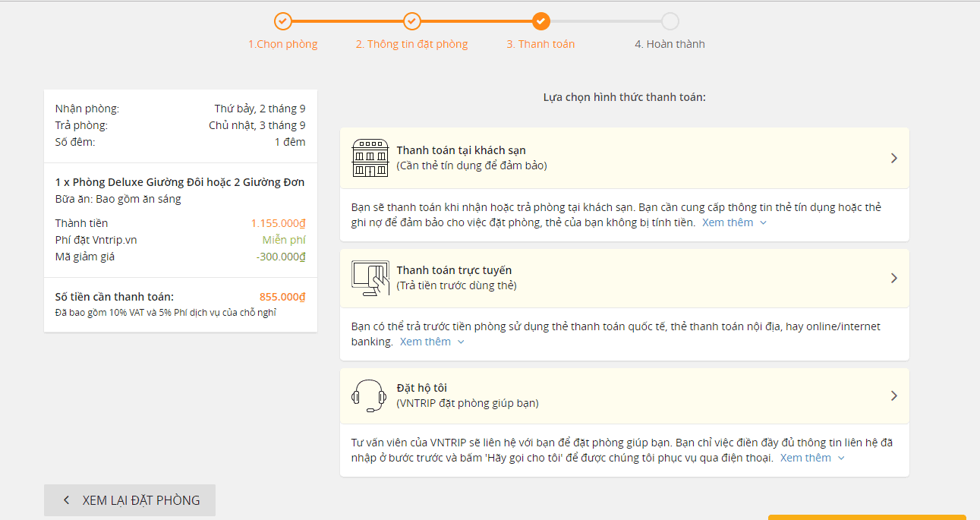The image size is (980, 520).
Task: Go to step 1.Chọn phòng
Action: 283,44
